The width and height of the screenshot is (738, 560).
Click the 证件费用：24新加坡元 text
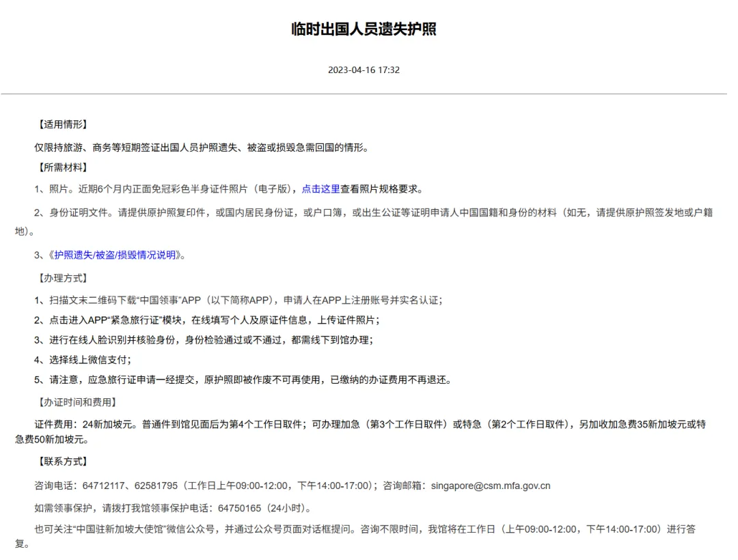pyautogui.click(x=361, y=432)
